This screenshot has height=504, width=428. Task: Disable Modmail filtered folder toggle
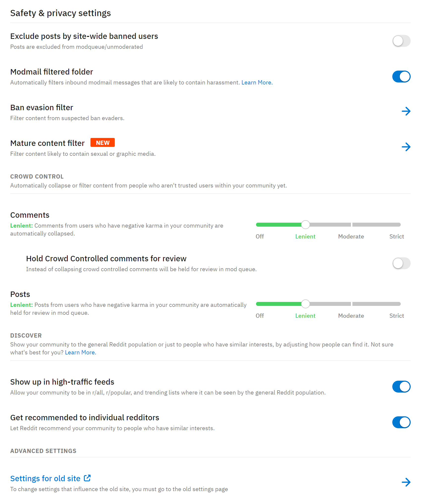[x=401, y=77]
